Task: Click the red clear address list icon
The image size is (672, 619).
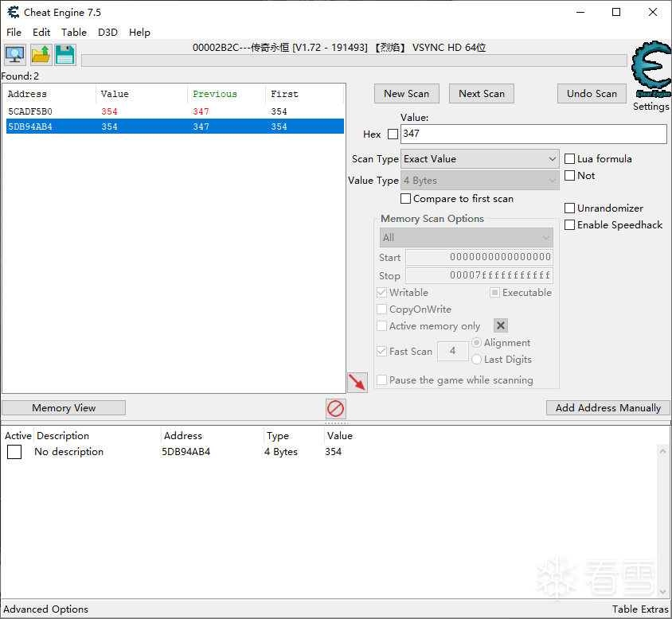Action: [x=335, y=409]
